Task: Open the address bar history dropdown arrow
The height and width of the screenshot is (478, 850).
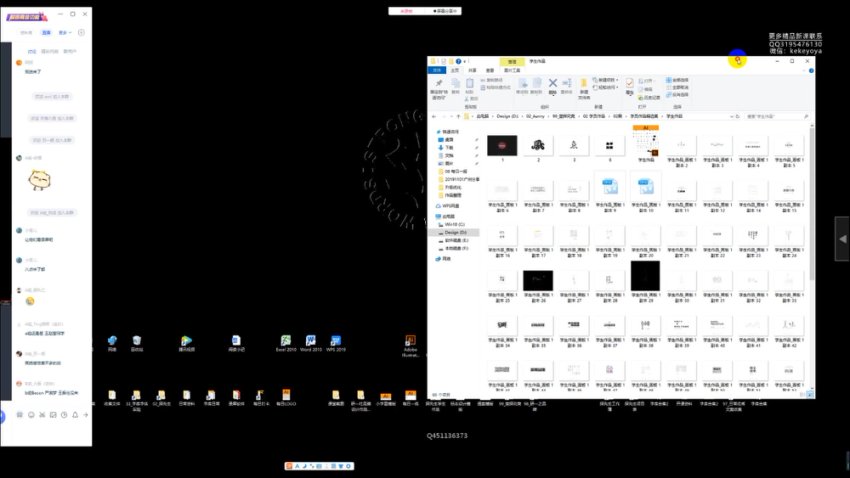Action: tap(731, 117)
